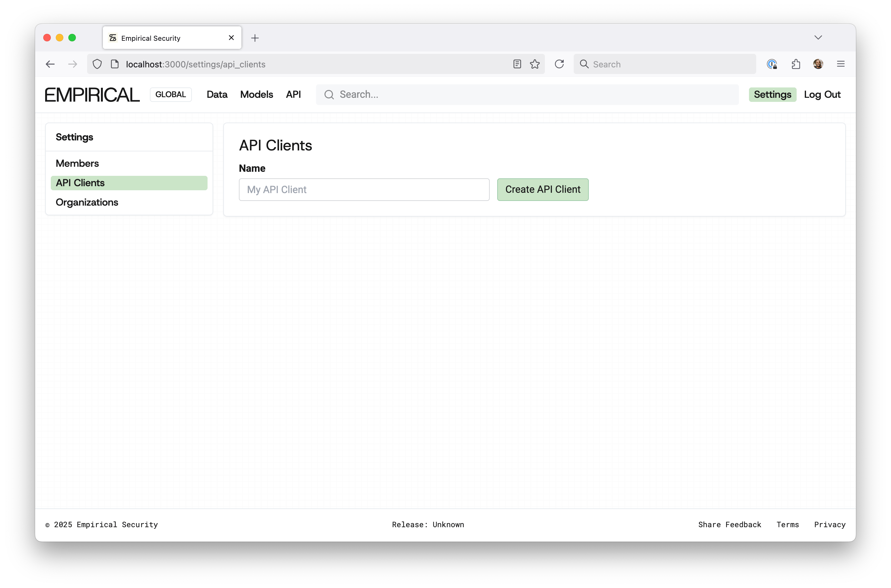The height and width of the screenshot is (588, 891).
Task: Bookmark the page using the star icon
Action: [x=535, y=64]
